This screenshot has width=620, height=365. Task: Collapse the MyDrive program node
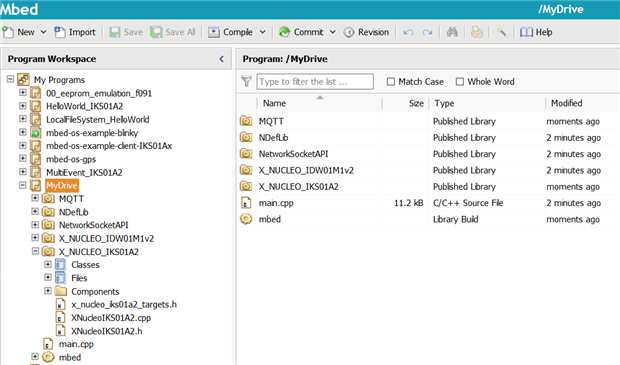(23, 185)
